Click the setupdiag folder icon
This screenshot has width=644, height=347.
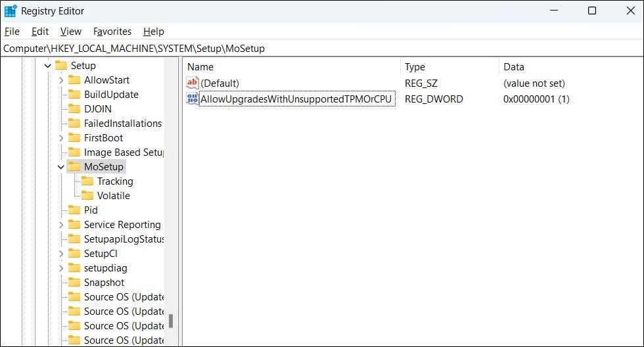(x=74, y=267)
